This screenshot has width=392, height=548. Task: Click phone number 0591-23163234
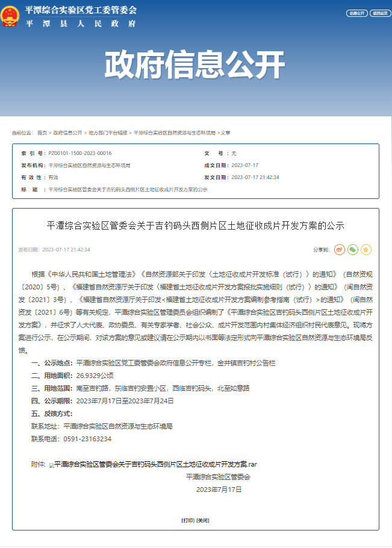(x=87, y=439)
